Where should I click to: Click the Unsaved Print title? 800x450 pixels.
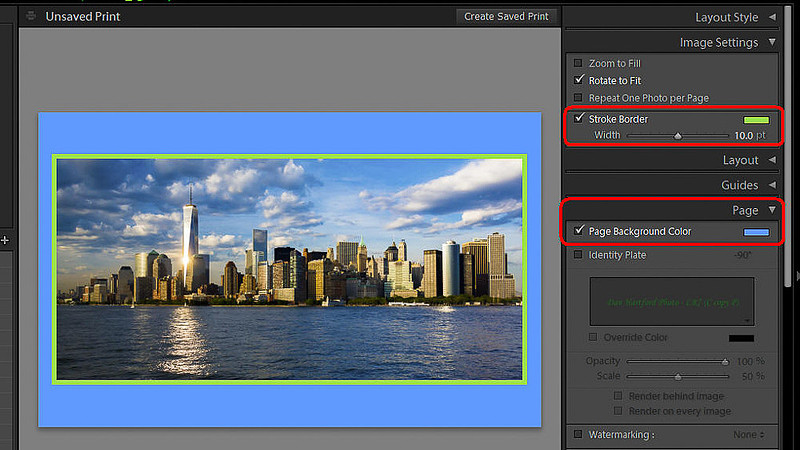point(83,16)
